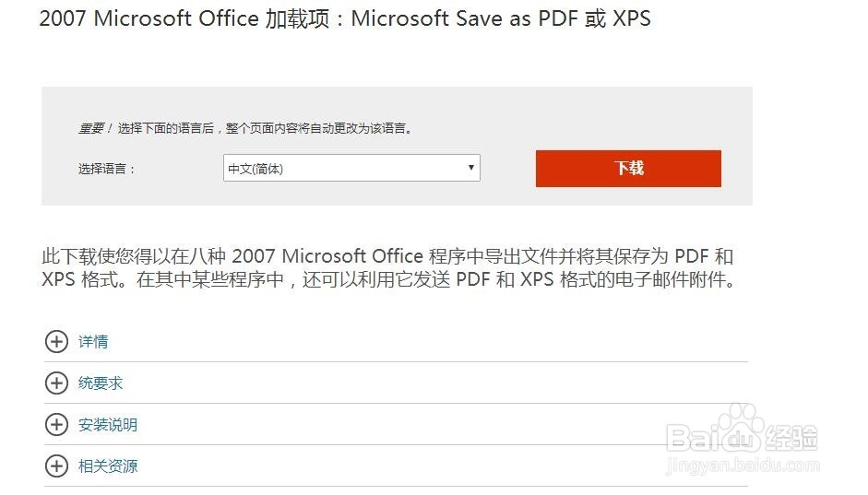The image size is (868, 495).
Task: Click the 选择语言 label
Action: (106, 170)
